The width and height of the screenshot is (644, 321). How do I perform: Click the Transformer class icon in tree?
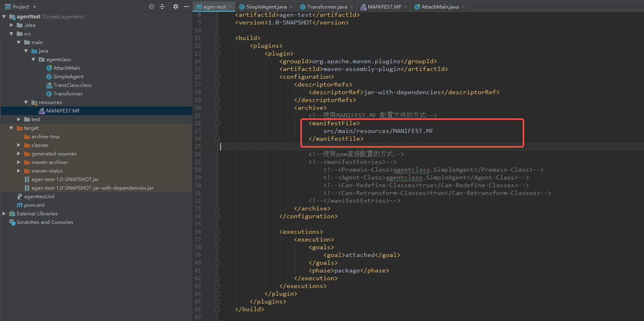49,93
